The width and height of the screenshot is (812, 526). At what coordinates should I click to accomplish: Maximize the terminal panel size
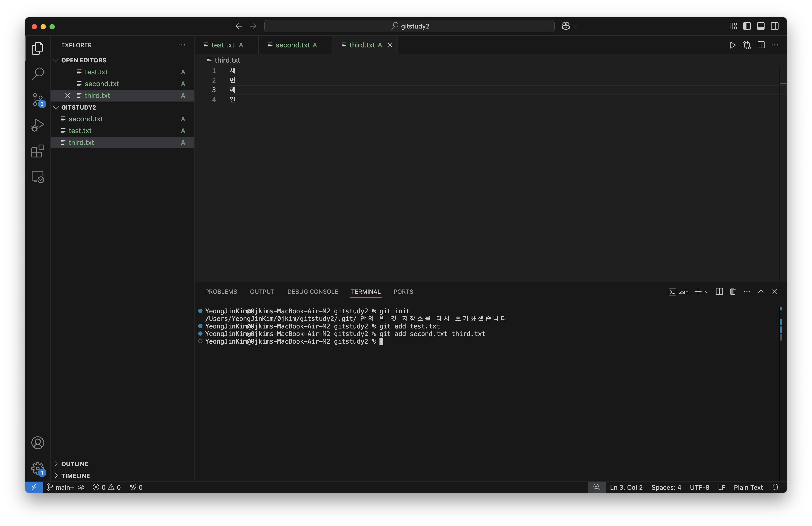(761, 292)
